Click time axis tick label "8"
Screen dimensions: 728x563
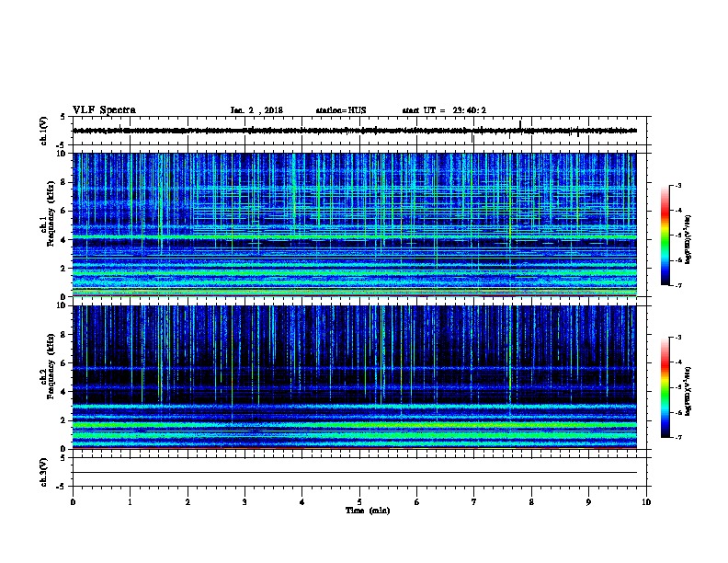click(531, 502)
